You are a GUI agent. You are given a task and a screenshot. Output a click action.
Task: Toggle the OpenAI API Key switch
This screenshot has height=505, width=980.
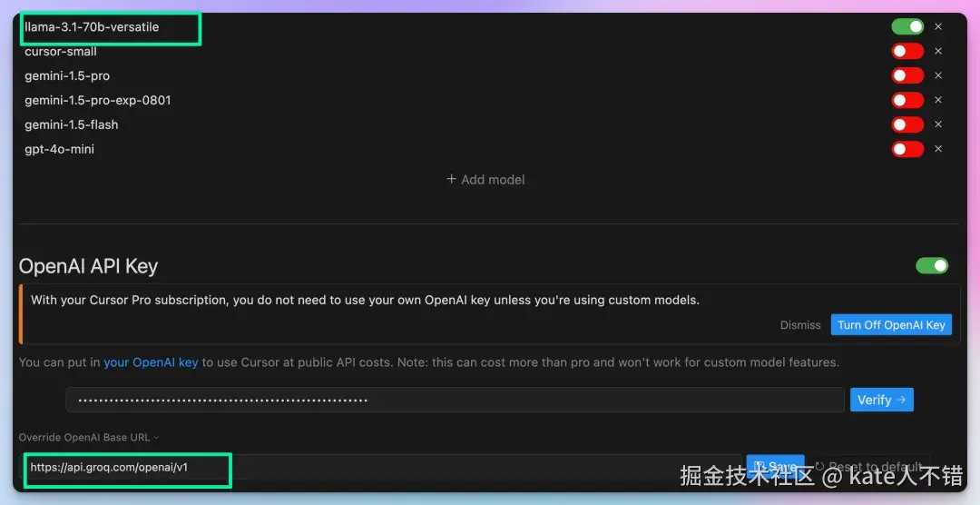pyautogui.click(x=932, y=266)
